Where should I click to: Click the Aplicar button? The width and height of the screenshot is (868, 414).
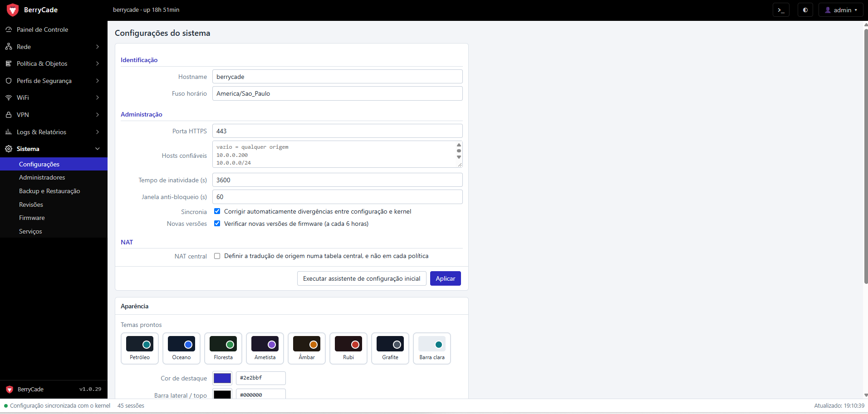coord(446,278)
